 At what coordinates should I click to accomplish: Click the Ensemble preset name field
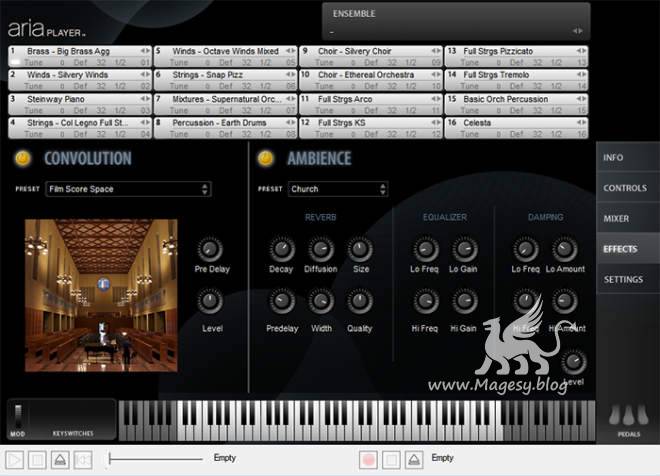449,31
